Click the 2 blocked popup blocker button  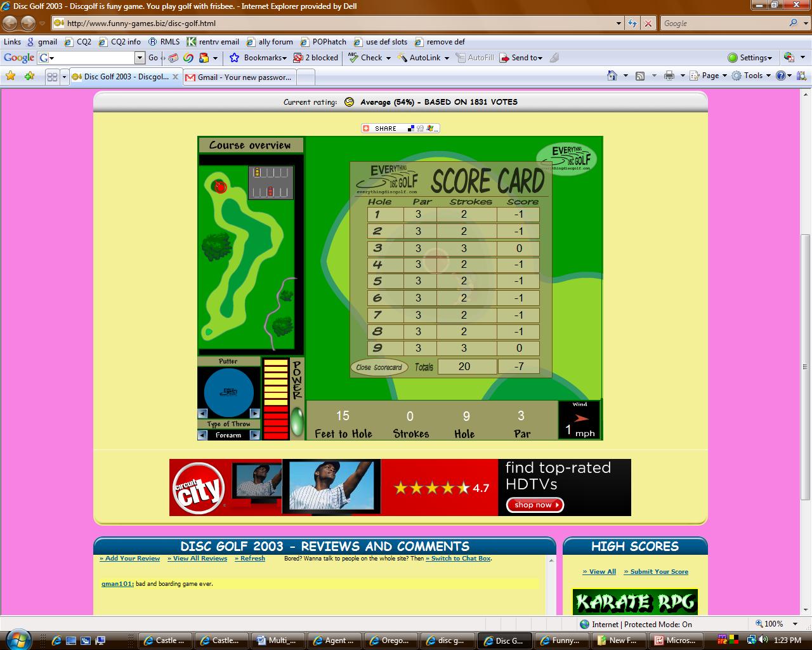315,58
